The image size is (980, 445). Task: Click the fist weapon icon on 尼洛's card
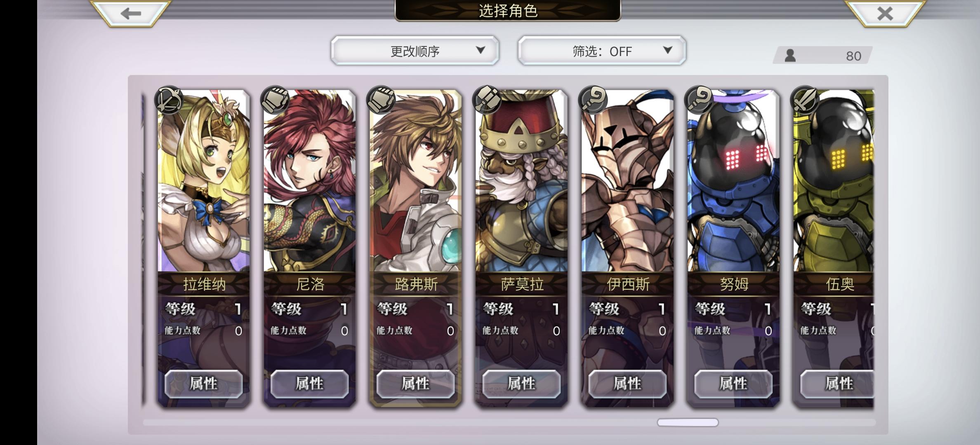(275, 100)
